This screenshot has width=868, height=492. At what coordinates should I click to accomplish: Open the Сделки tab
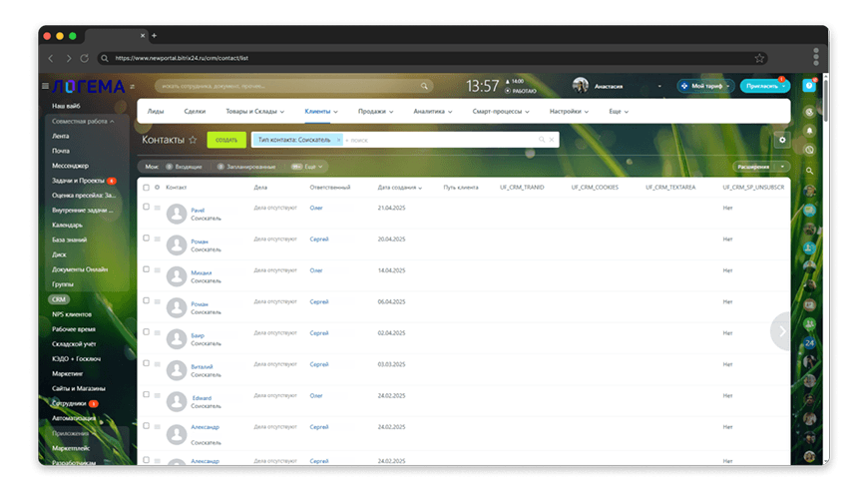coord(195,112)
